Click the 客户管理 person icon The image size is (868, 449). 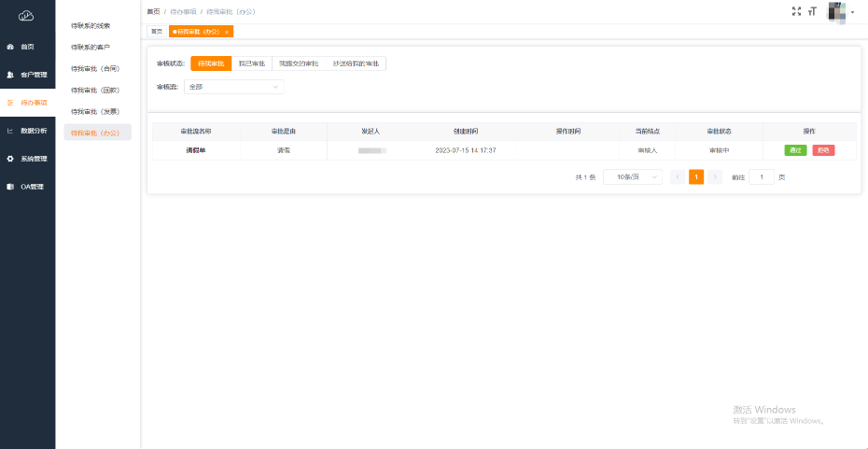point(10,75)
